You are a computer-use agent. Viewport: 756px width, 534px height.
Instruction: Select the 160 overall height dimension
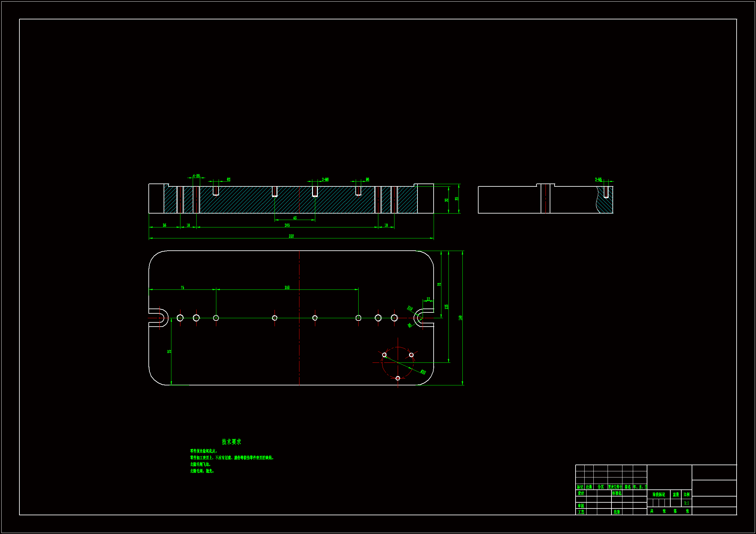[460, 318]
